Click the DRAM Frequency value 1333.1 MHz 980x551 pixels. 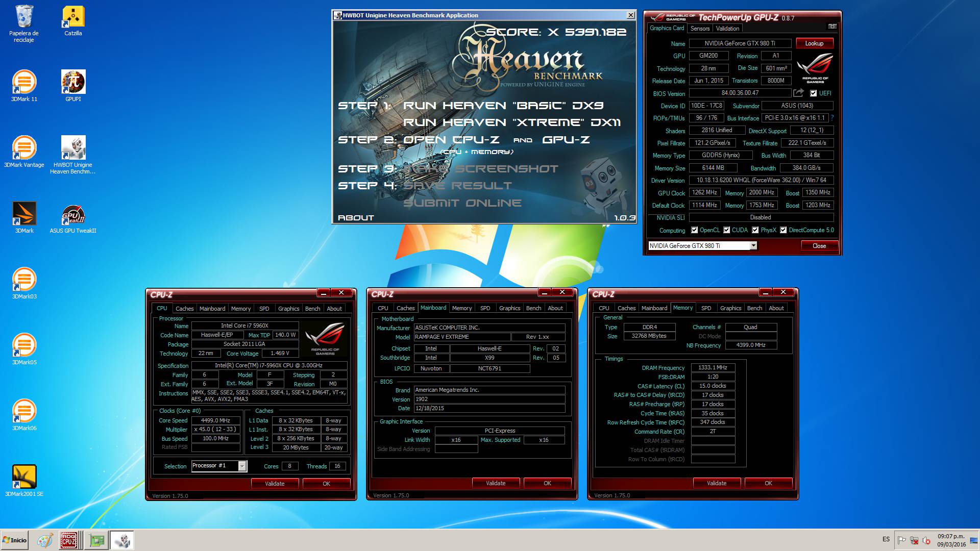(713, 368)
